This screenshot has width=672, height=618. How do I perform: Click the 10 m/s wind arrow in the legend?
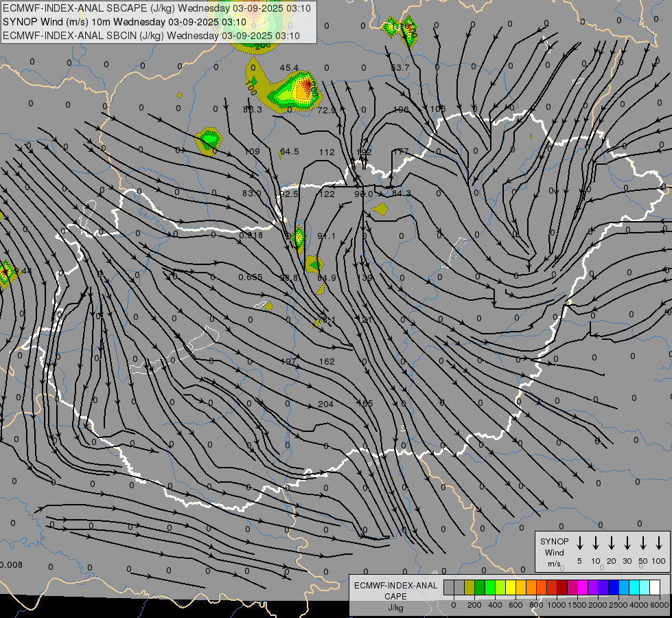(x=595, y=543)
